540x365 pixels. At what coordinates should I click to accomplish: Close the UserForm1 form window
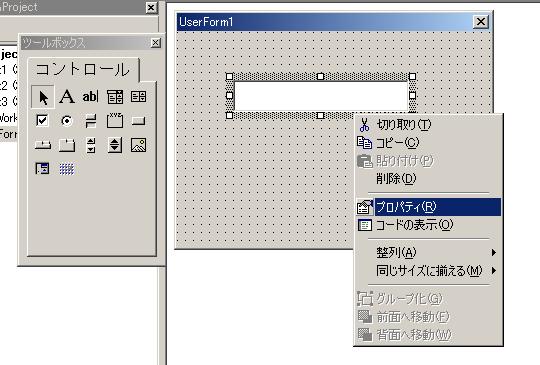[481, 22]
